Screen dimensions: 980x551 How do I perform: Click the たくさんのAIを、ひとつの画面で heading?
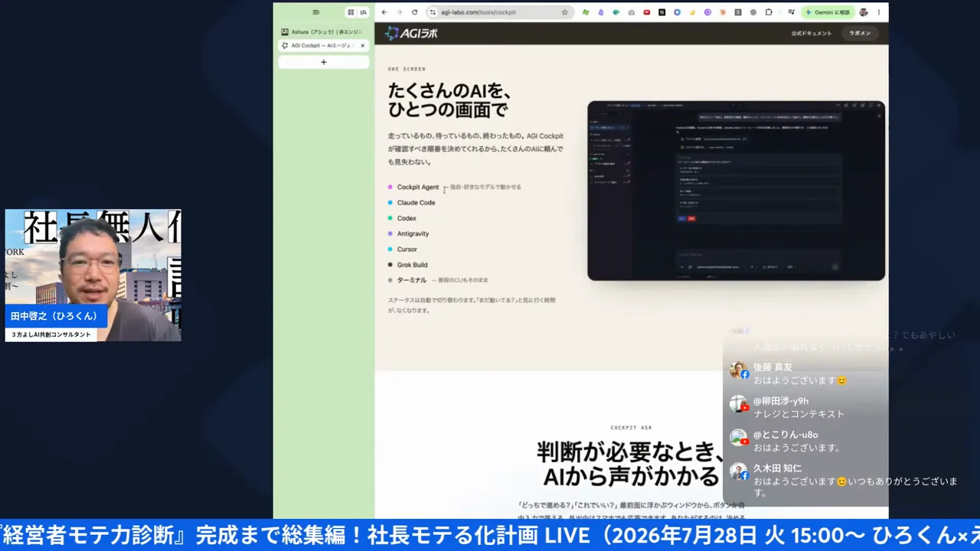click(450, 100)
